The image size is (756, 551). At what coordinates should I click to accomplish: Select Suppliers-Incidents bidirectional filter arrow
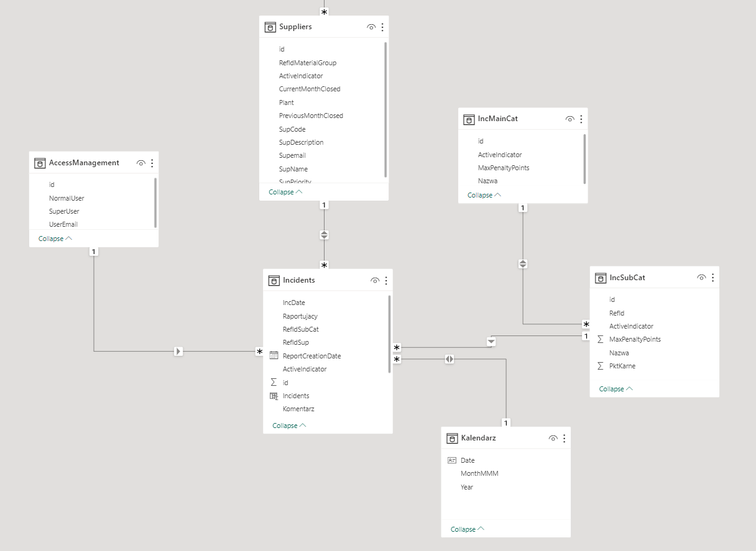tap(324, 235)
